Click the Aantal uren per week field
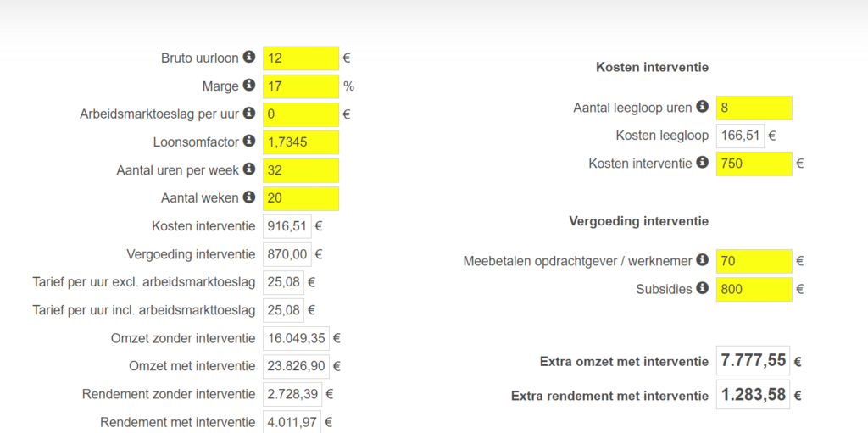This screenshot has width=868, height=433. [x=301, y=170]
